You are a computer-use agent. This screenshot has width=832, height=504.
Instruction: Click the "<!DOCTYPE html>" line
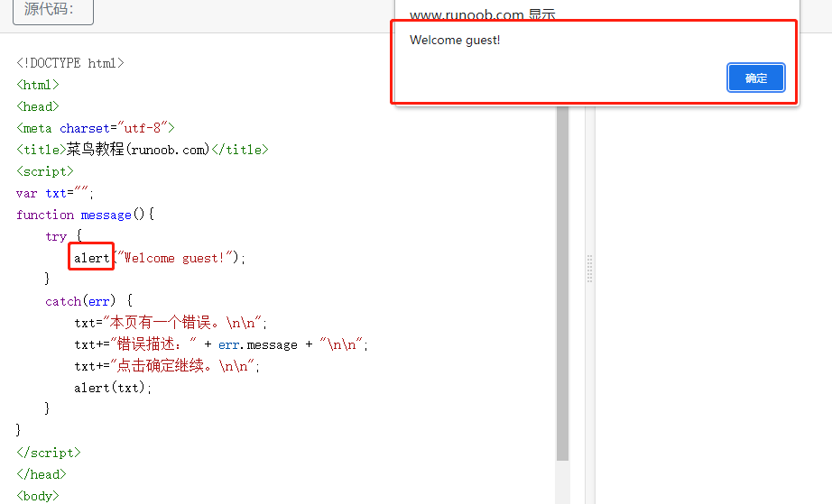pyautogui.click(x=70, y=63)
